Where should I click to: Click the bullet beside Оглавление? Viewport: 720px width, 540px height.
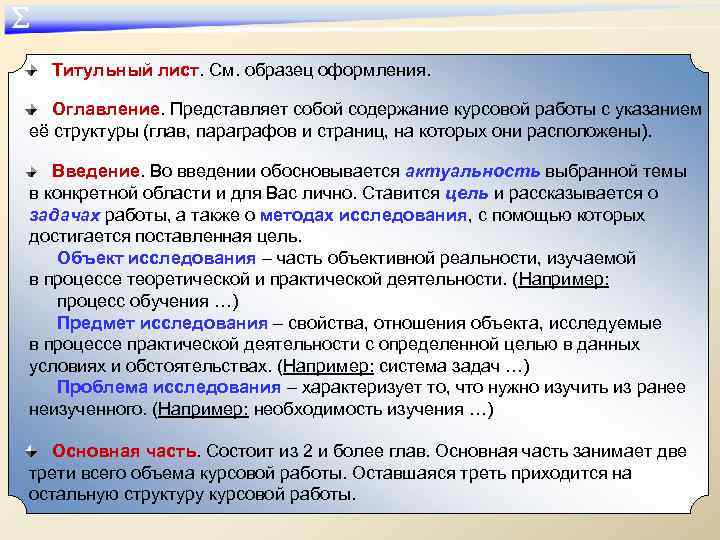[32, 110]
